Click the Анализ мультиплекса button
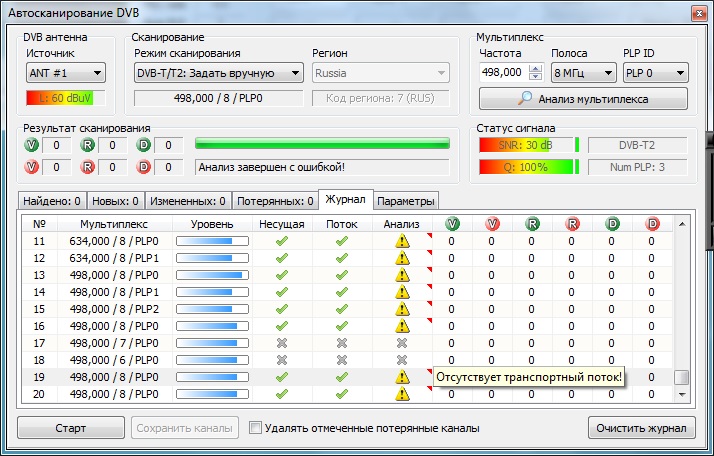The height and width of the screenshot is (456, 714). click(x=584, y=99)
